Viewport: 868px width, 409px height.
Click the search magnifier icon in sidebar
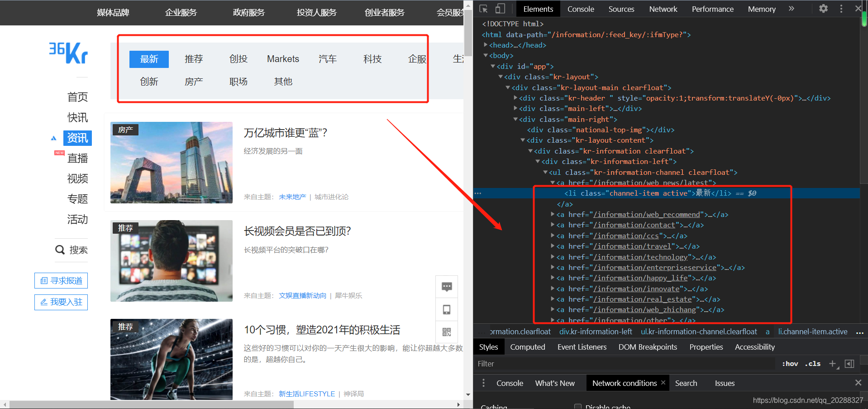(60, 250)
